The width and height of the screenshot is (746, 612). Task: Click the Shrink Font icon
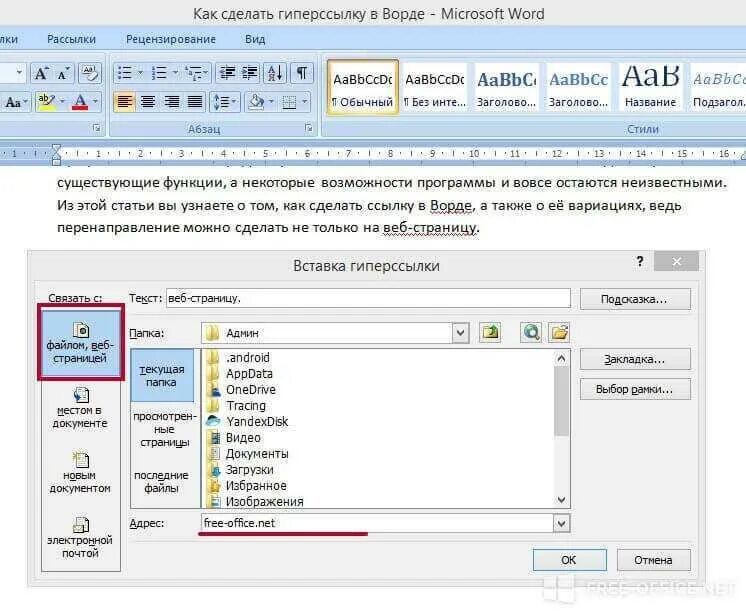[x=63, y=73]
